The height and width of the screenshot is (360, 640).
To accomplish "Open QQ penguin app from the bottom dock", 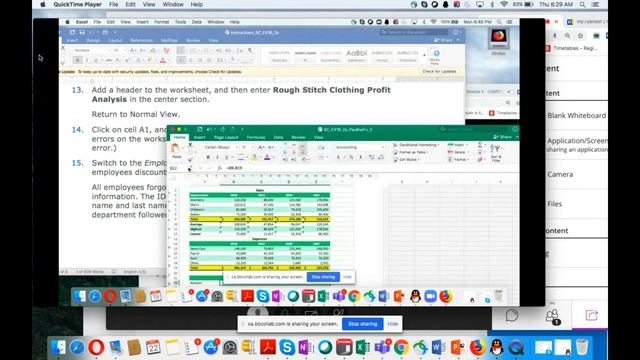I will [496, 347].
